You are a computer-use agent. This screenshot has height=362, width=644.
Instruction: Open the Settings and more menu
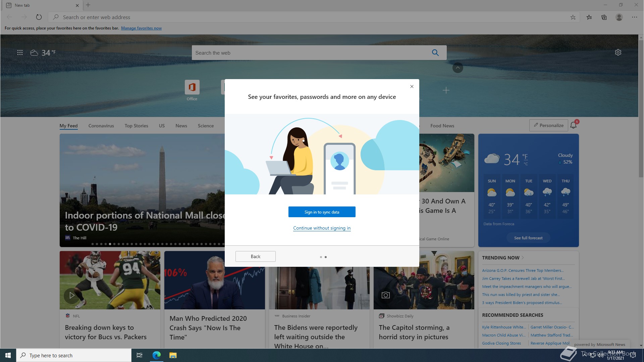point(635,17)
